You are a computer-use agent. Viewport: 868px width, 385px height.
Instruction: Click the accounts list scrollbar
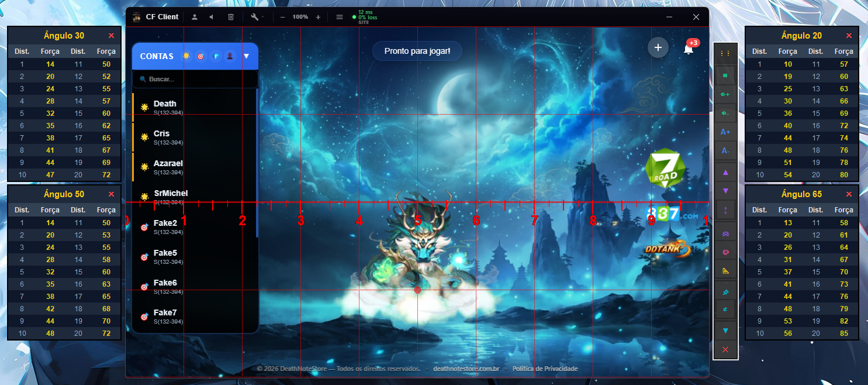(x=257, y=163)
